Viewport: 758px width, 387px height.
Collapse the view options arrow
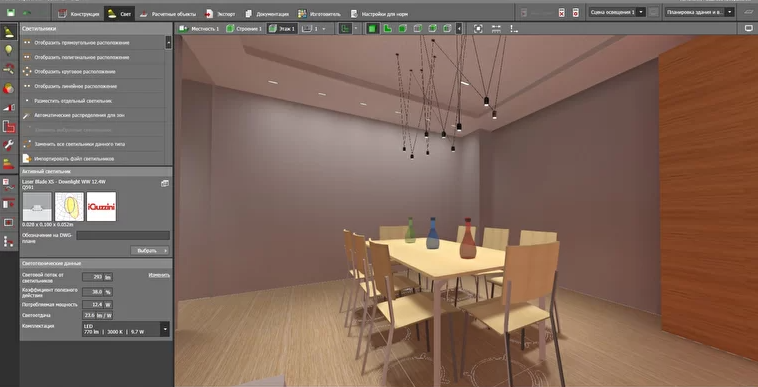pyautogui.click(x=459, y=29)
